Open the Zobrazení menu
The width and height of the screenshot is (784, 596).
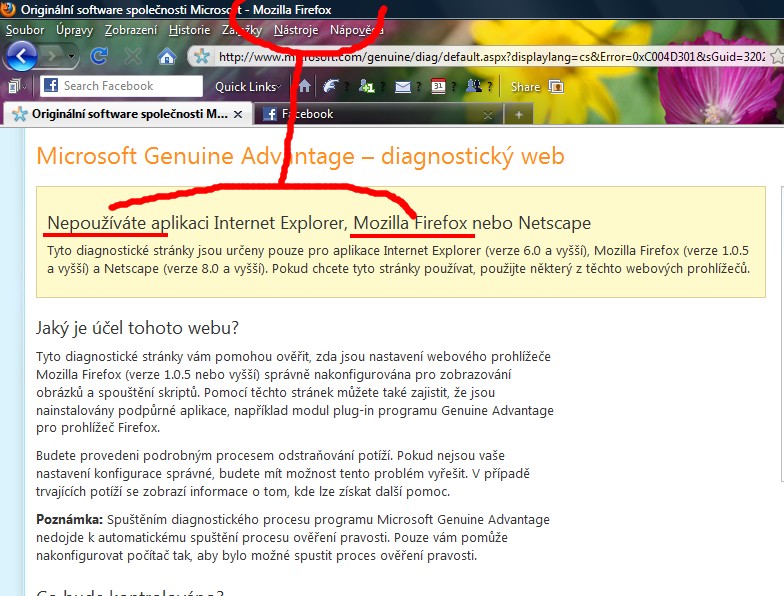tap(131, 30)
